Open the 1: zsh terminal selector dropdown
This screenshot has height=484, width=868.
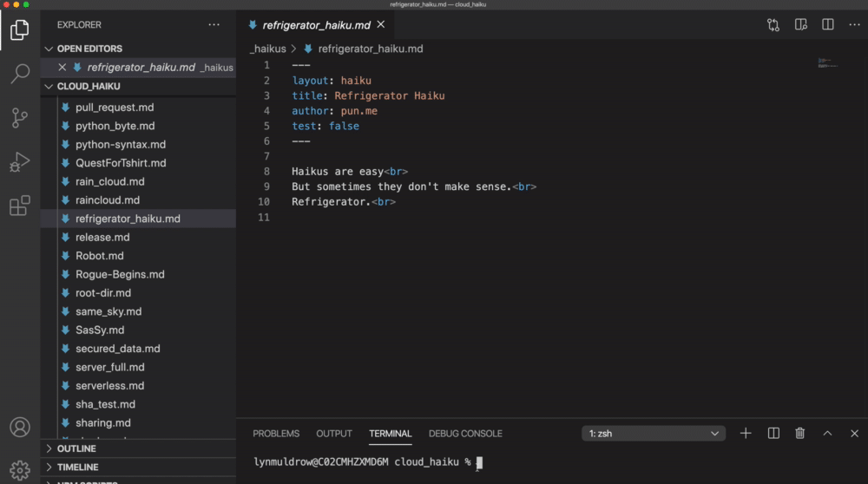654,434
